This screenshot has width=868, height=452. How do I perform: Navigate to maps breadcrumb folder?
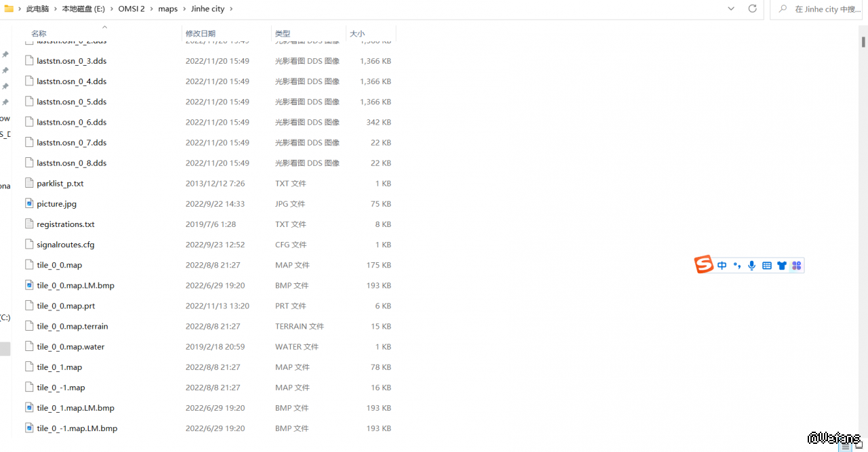click(168, 9)
